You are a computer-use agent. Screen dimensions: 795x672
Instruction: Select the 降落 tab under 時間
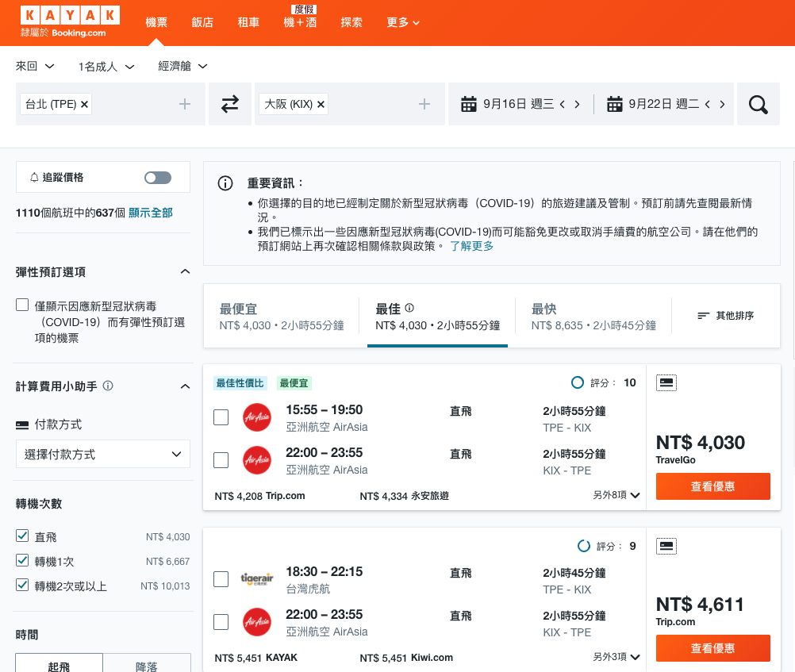pos(147,666)
